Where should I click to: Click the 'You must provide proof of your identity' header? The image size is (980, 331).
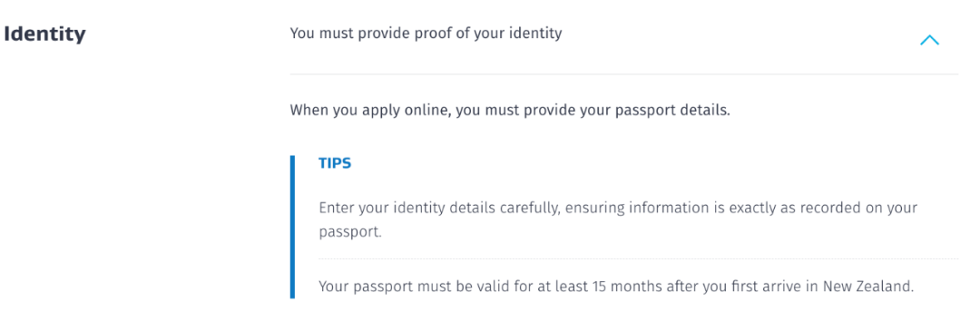pos(426,34)
